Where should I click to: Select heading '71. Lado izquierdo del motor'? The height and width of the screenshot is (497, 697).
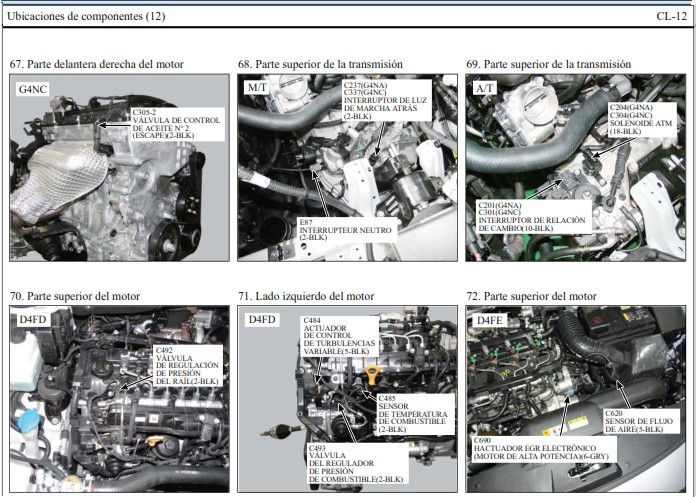pos(306,296)
